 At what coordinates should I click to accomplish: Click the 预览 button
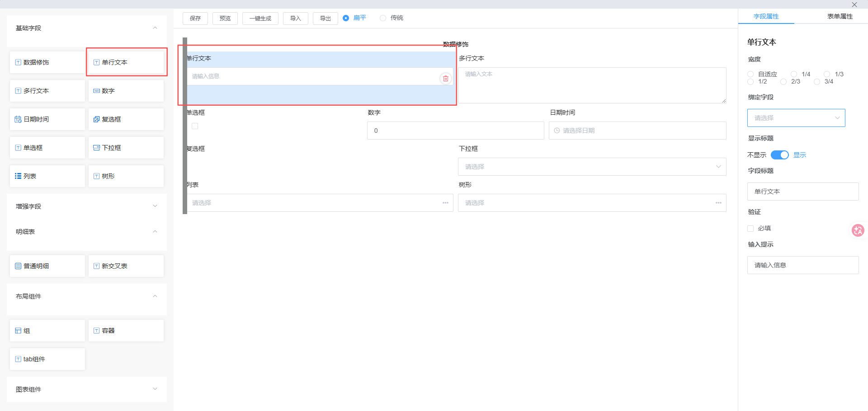tap(225, 19)
